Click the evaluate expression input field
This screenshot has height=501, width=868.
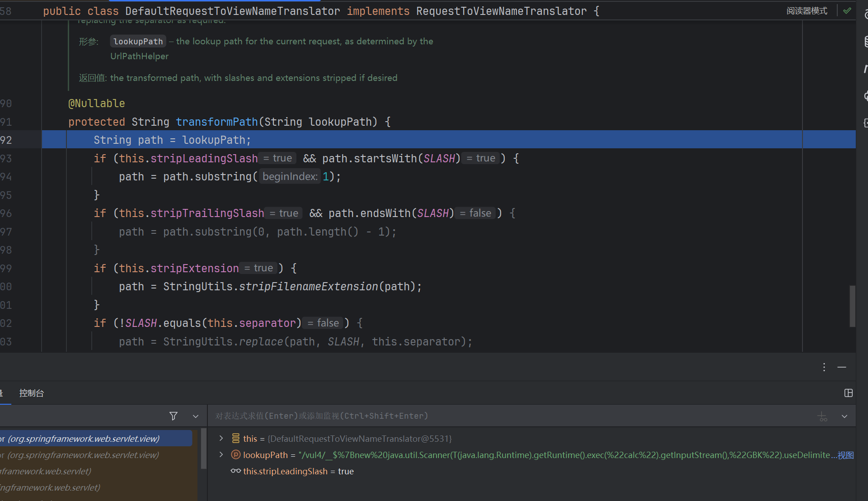point(497,416)
